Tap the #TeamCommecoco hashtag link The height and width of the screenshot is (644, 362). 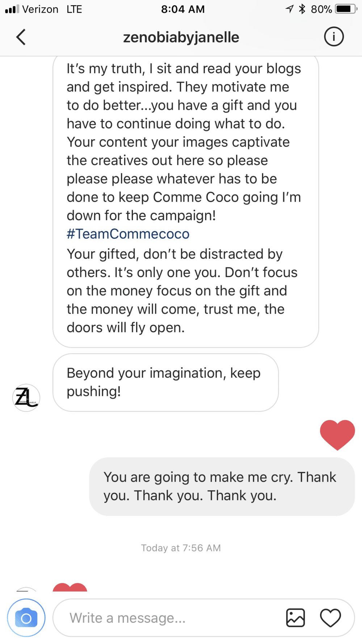pyautogui.click(x=128, y=234)
